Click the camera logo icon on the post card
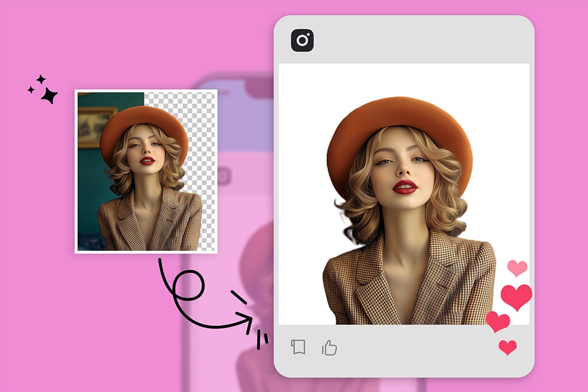Image resolution: width=588 pixels, height=392 pixels. click(x=302, y=40)
